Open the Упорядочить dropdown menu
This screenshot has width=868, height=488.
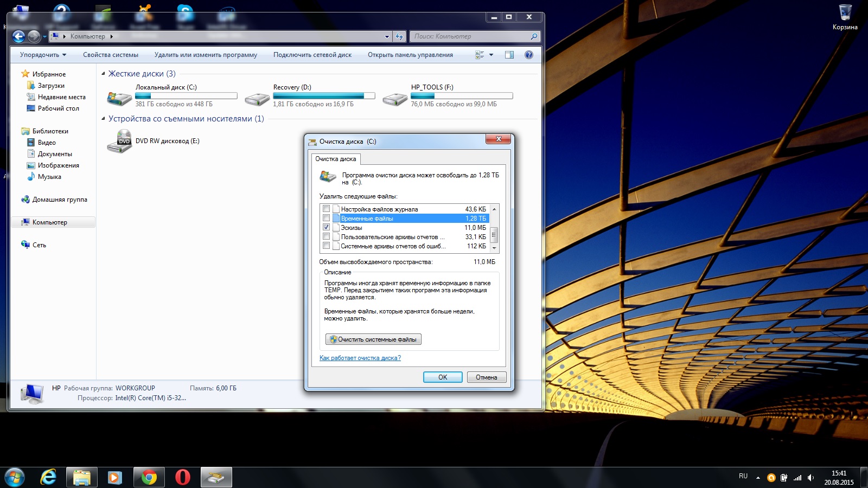(x=43, y=55)
